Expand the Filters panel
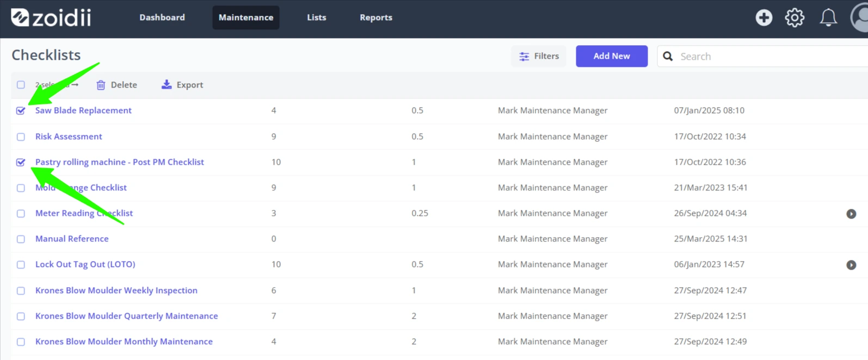 click(539, 56)
